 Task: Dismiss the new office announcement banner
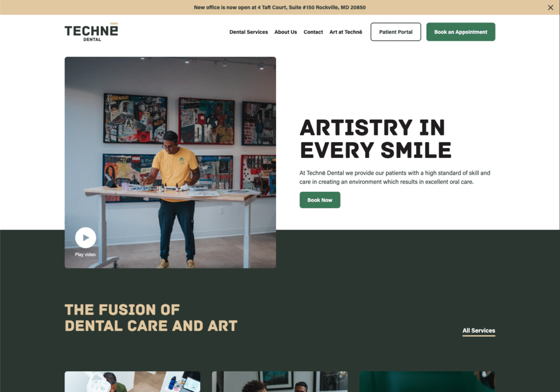coord(550,8)
